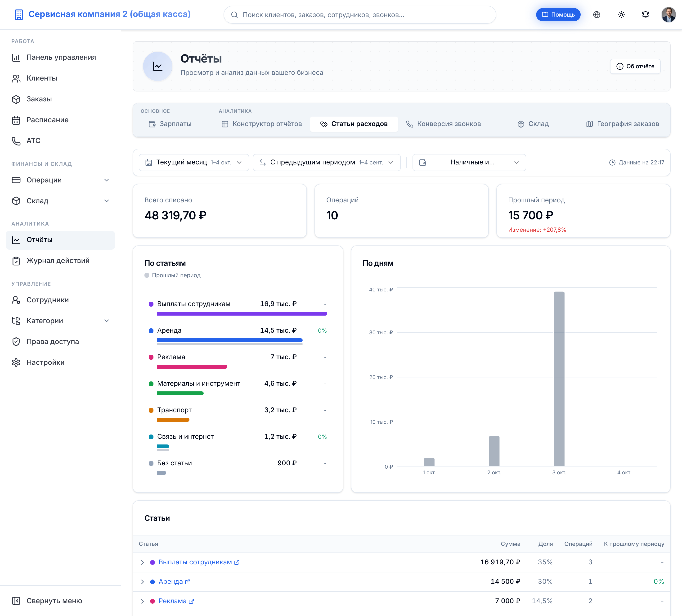Click the global search input field
Viewport: 682px width, 616px height.
pyautogui.click(x=360, y=14)
